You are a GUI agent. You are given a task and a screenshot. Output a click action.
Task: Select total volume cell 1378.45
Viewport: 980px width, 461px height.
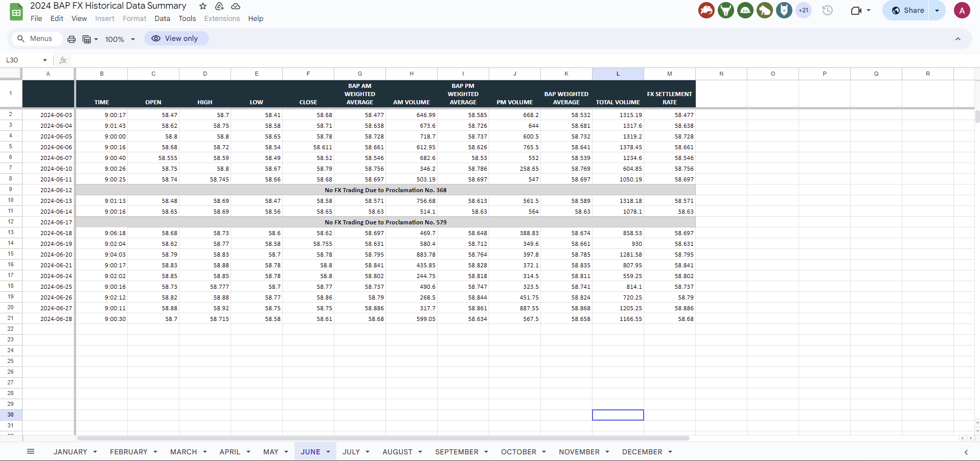point(618,147)
